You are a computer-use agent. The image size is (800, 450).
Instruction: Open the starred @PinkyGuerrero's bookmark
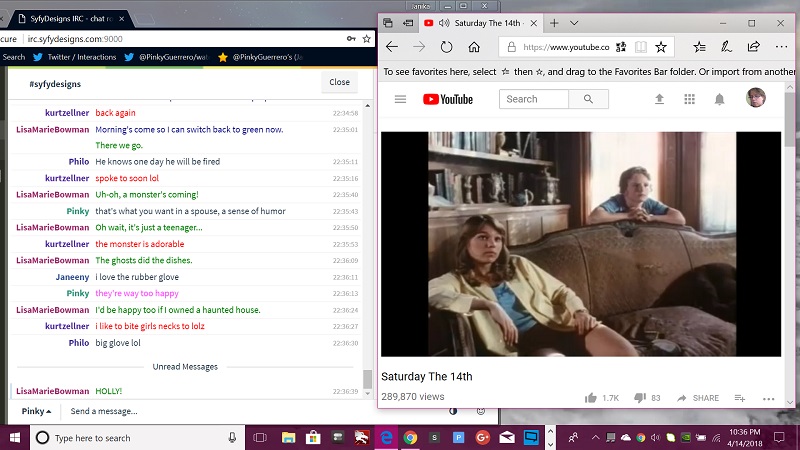click(x=260, y=57)
